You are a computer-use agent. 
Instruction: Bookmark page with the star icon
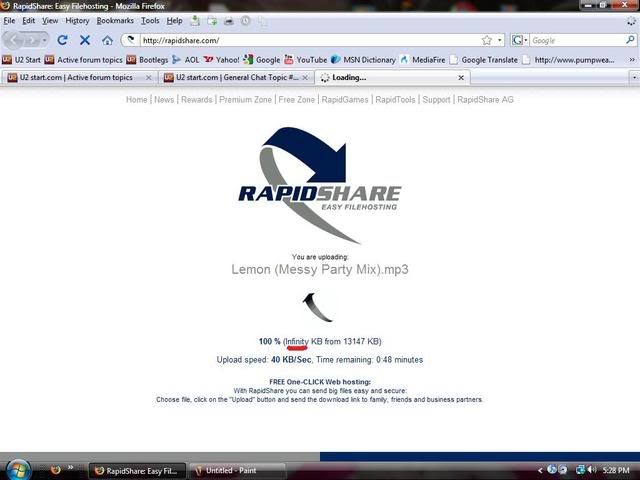[487, 40]
